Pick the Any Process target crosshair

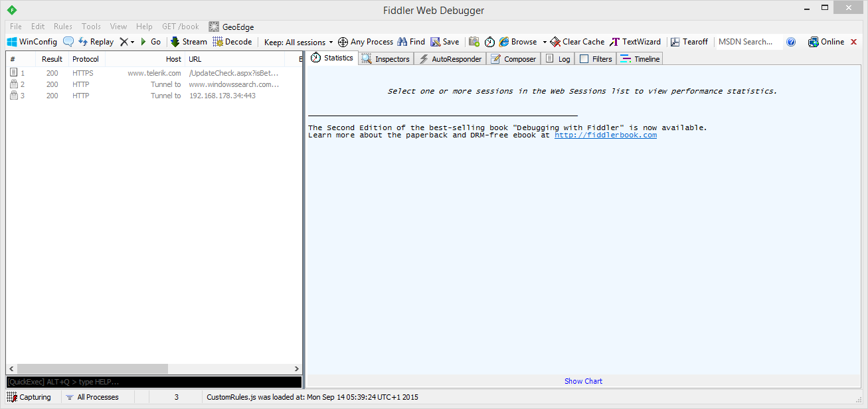click(365, 42)
